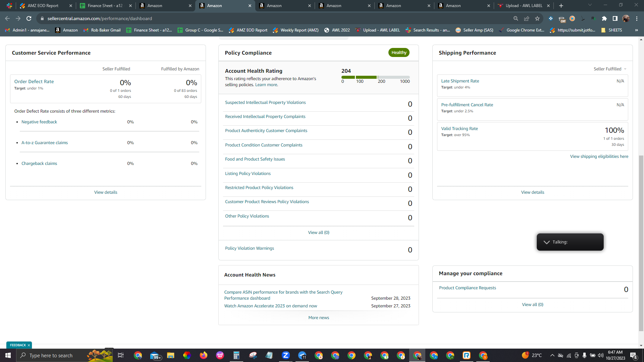Open Firefox from the taskbar
Image resolution: width=644 pixels, height=362 pixels.
tap(204, 355)
